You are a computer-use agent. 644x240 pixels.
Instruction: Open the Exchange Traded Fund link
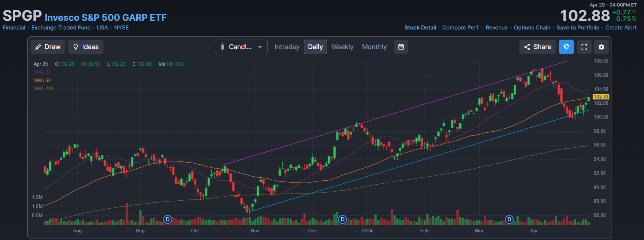click(61, 28)
